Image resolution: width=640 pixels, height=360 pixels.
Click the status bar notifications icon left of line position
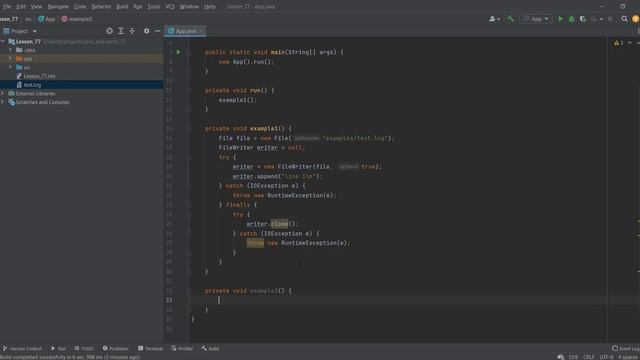[561, 357]
